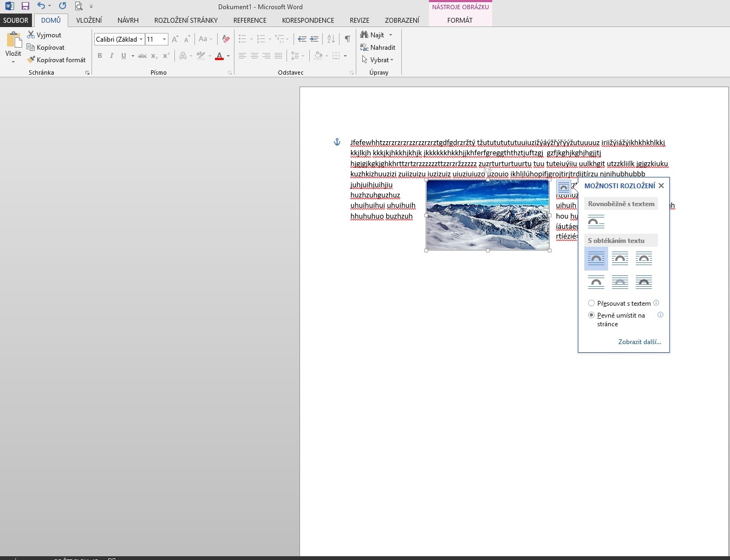Open the FORMÁT tab under Nástroje obrázku

tap(460, 20)
